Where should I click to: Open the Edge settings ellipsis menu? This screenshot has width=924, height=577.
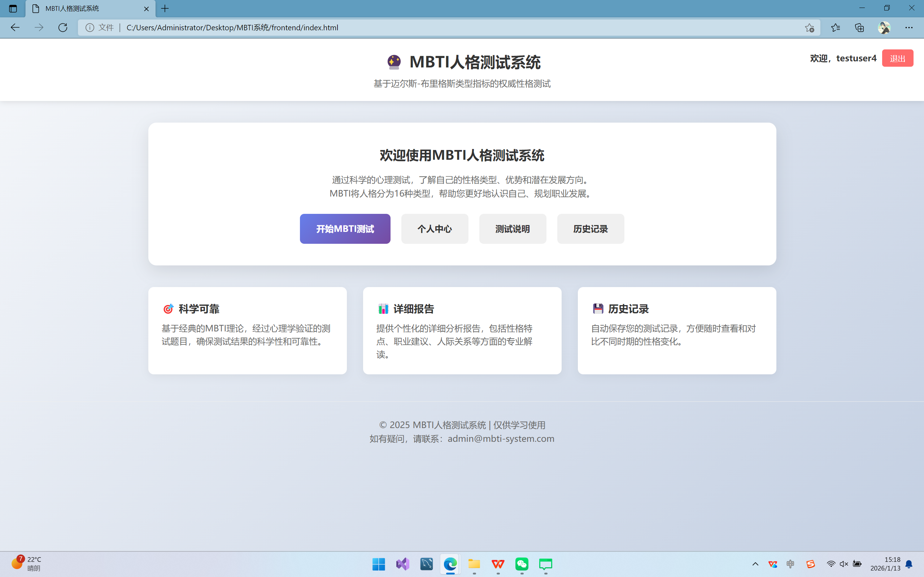(x=909, y=27)
